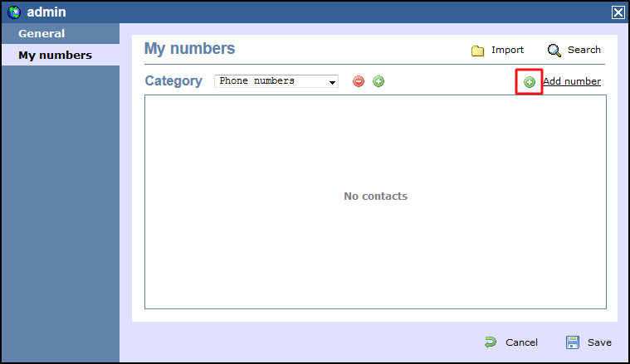Click the globe icon in the title bar
The width and height of the screenshot is (630, 364).
point(13,12)
